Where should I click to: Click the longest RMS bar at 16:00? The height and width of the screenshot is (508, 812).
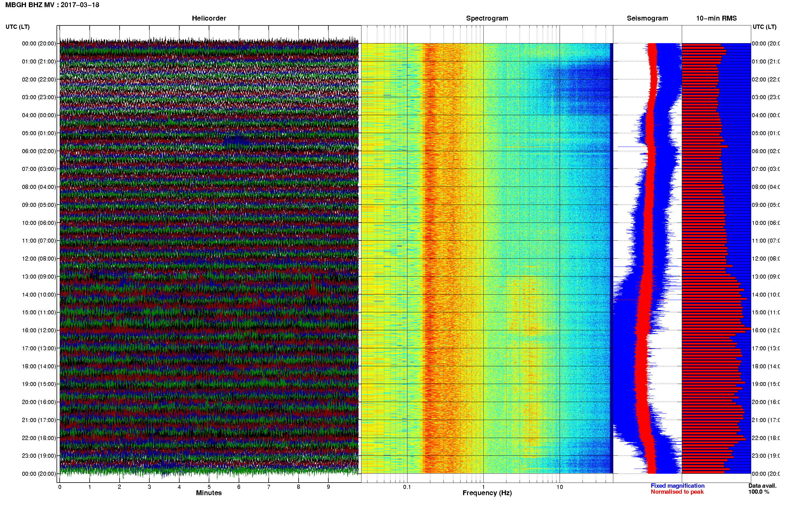pyautogui.click(x=716, y=329)
